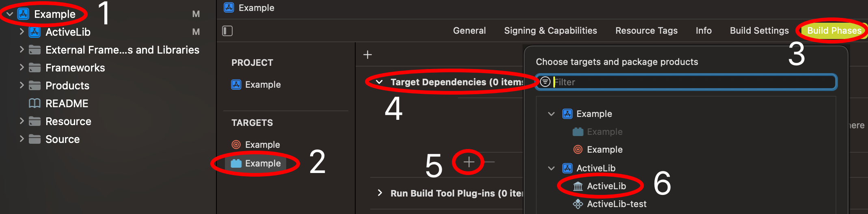Expand the Frameworks folder in navigator

22,67
